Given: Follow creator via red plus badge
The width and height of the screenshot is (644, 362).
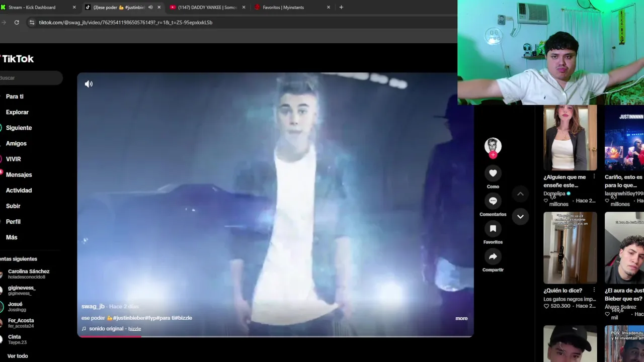Looking at the screenshot, I should (x=493, y=155).
